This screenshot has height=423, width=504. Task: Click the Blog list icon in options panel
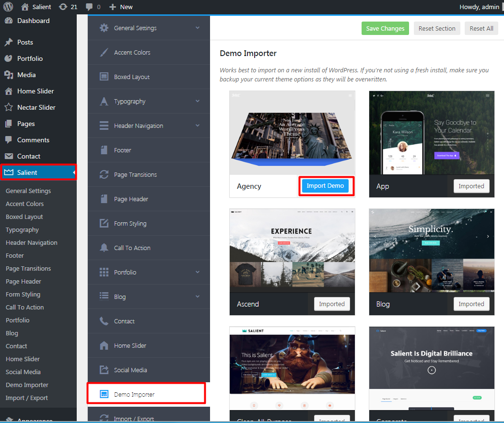pyautogui.click(x=104, y=296)
